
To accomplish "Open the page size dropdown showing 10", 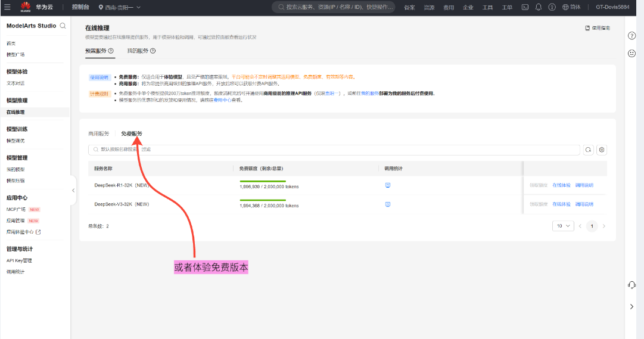I will (x=563, y=226).
